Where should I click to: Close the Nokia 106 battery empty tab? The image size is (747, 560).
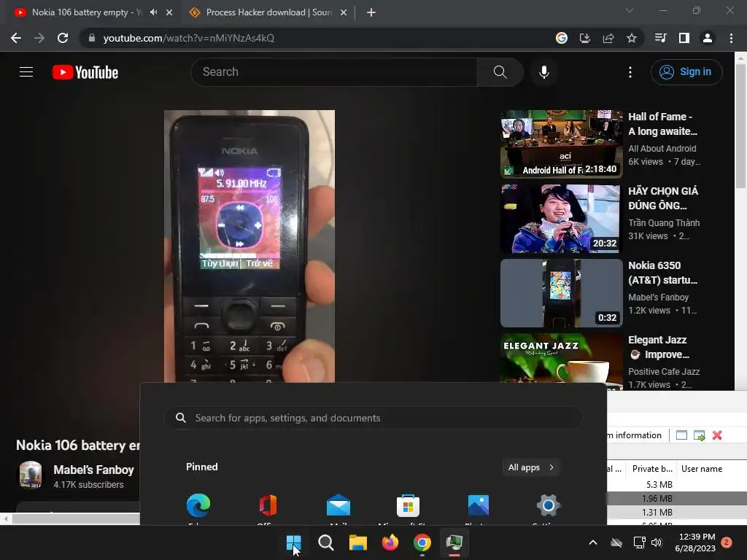point(169,12)
